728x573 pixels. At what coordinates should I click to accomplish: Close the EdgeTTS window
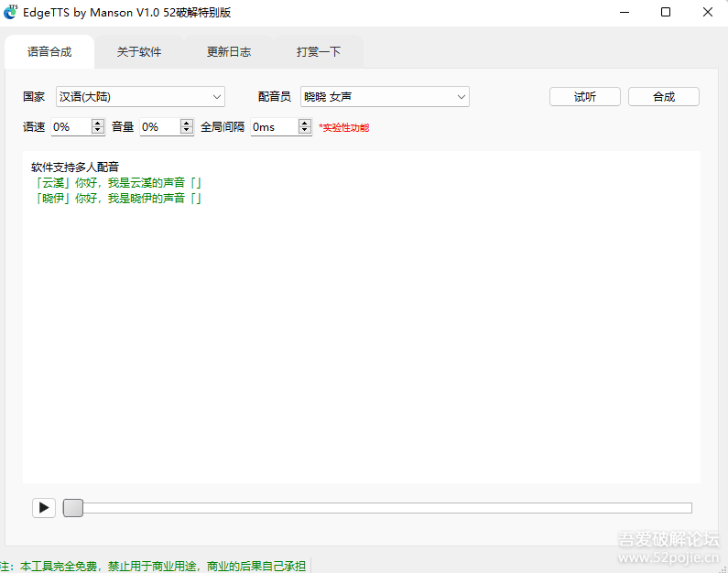click(x=708, y=13)
